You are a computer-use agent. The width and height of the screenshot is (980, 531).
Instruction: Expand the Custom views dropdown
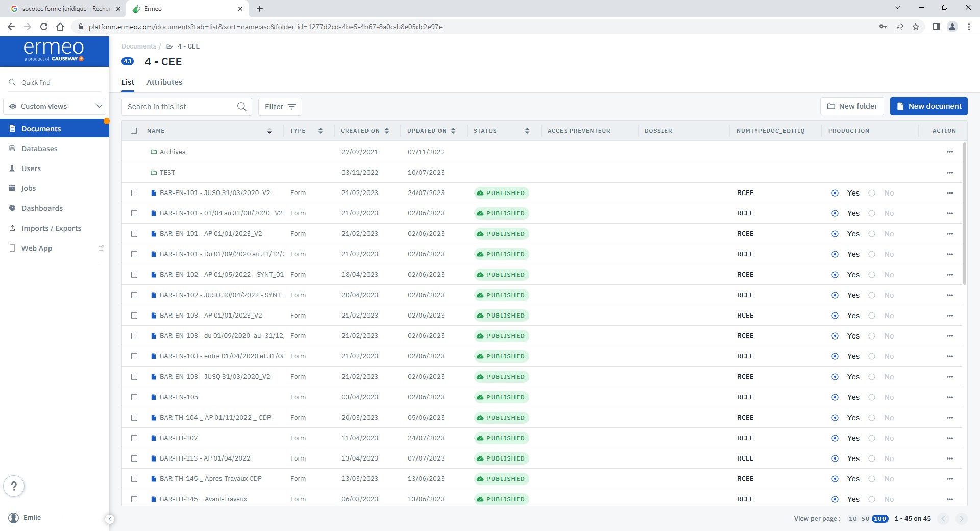tap(55, 106)
